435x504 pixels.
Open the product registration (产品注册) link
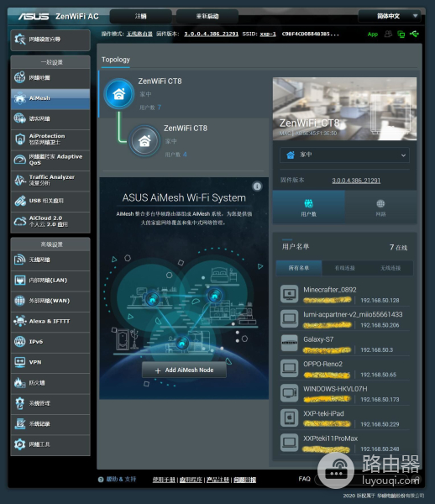coord(217,480)
